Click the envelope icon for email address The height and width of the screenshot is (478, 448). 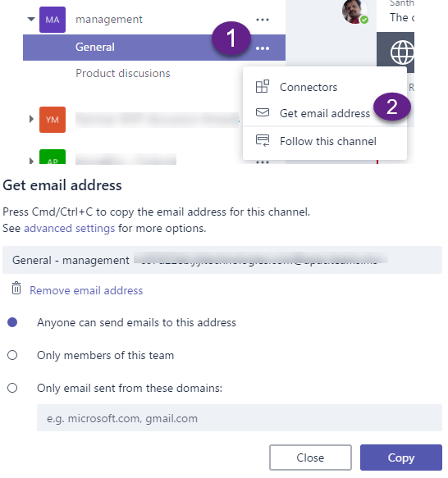262,112
